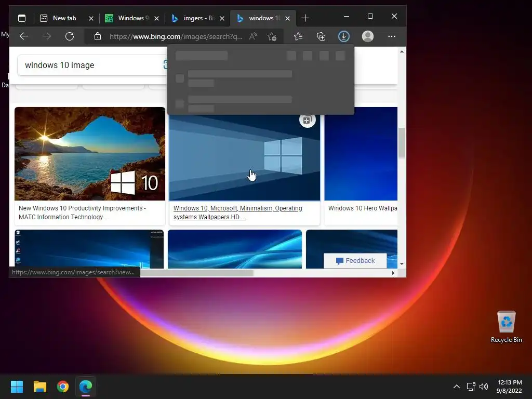Click the scroll up arrow
This screenshot has width=532, height=399.
[402, 51]
